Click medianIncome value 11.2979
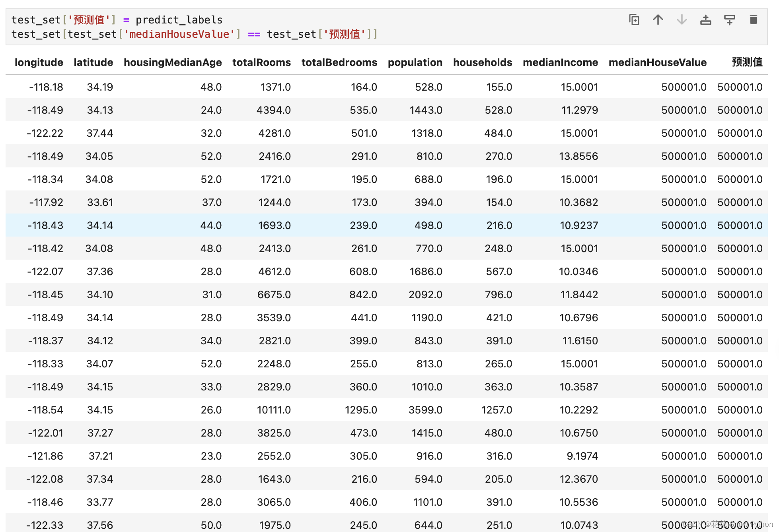Viewport: 779px width, 532px height. tap(579, 110)
